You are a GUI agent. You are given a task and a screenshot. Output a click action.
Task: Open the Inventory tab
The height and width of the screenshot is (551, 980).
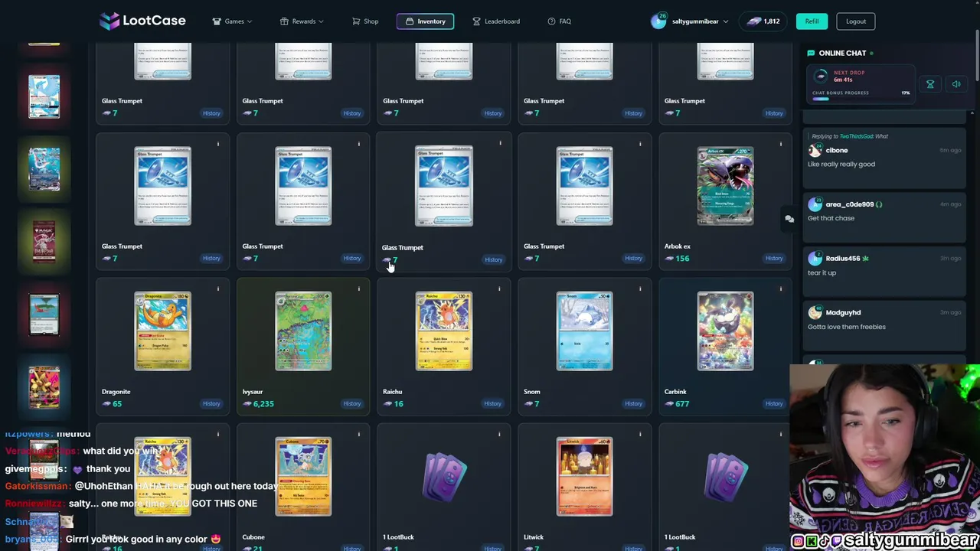(425, 21)
